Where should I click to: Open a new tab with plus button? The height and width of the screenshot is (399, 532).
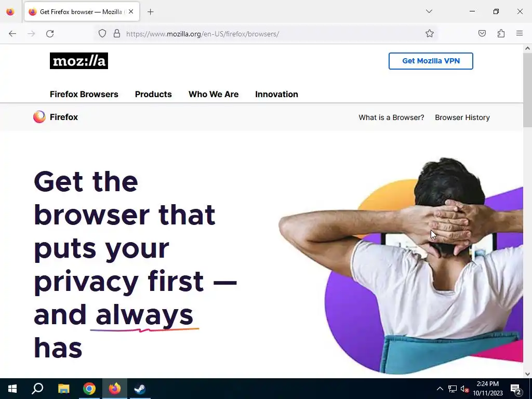pos(151,12)
